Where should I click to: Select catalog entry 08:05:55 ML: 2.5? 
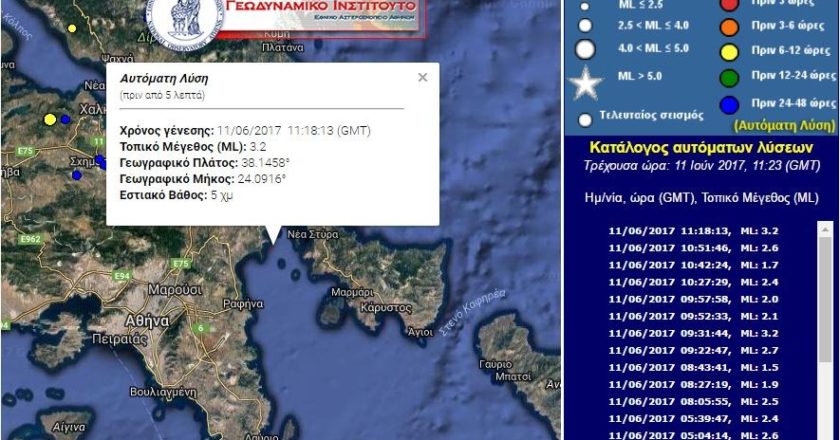tap(693, 402)
